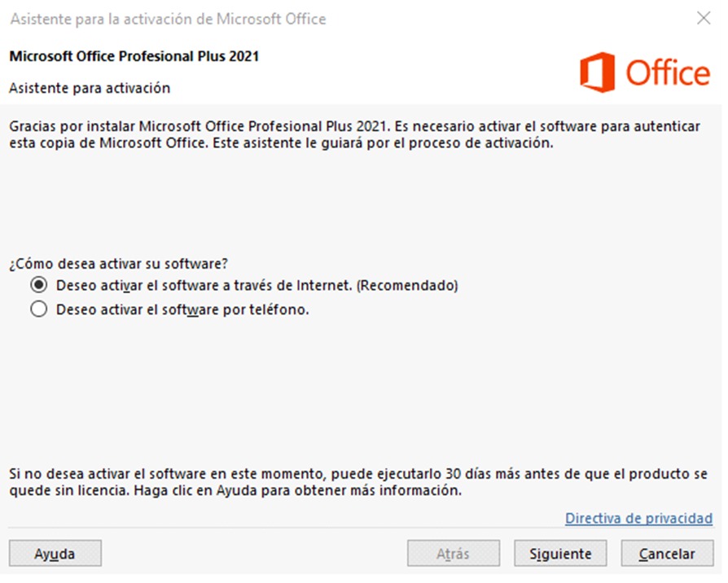Click the '¿Cómo desea activar su software?' question

pyautogui.click(x=119, y=265)
